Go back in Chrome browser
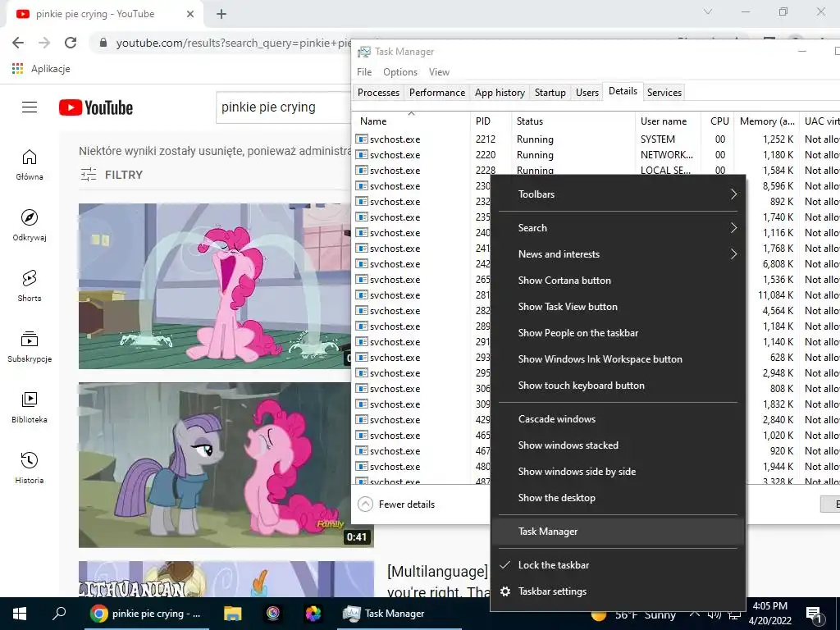This screenshot has height=630, width=840. click(x=18, y=43)
